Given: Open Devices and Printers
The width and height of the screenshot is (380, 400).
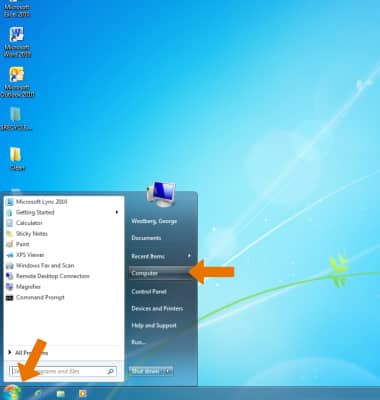Looking at the screenshot, I should point(157,309).
